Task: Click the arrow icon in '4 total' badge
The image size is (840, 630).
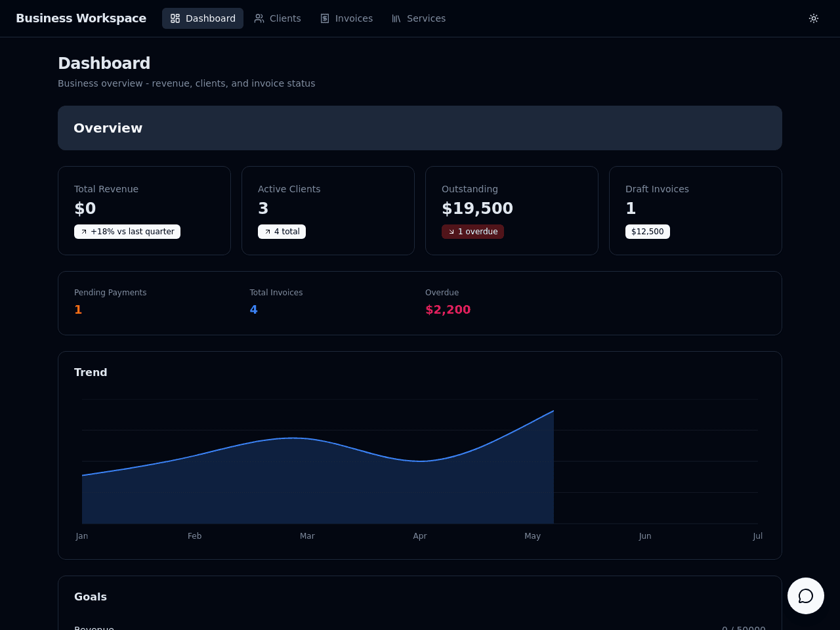Action: click(x=268, y=232)
